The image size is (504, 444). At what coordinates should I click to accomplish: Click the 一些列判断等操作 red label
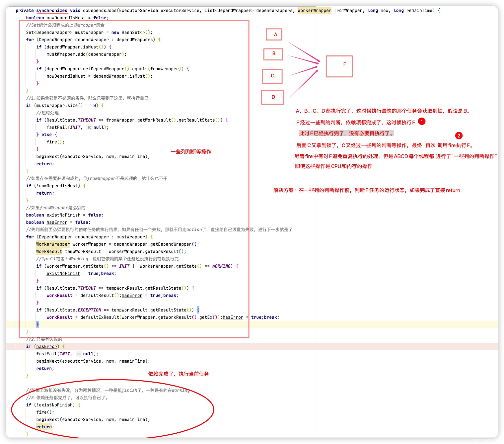(x=191, y=152)
